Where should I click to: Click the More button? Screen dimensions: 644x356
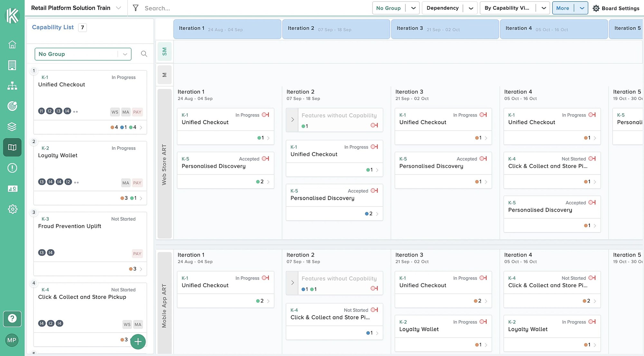click(x=563, y=8)
